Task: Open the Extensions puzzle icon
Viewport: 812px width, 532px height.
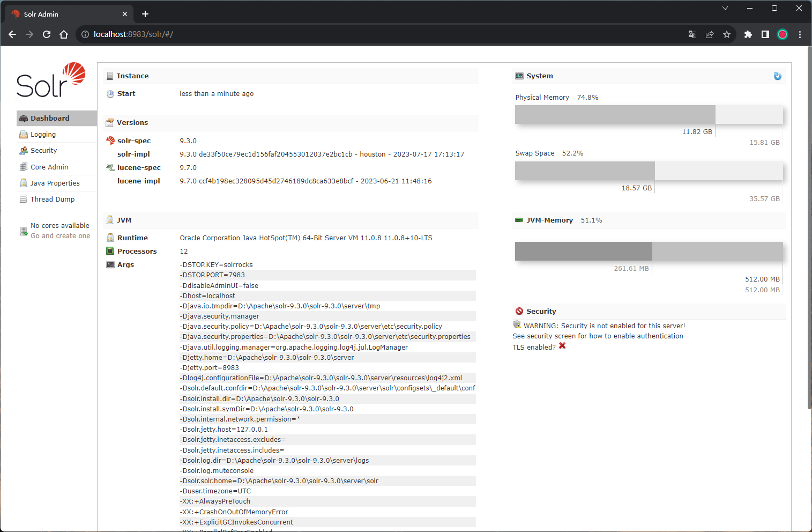Action: pyautogui.click(x=748, y=34)
